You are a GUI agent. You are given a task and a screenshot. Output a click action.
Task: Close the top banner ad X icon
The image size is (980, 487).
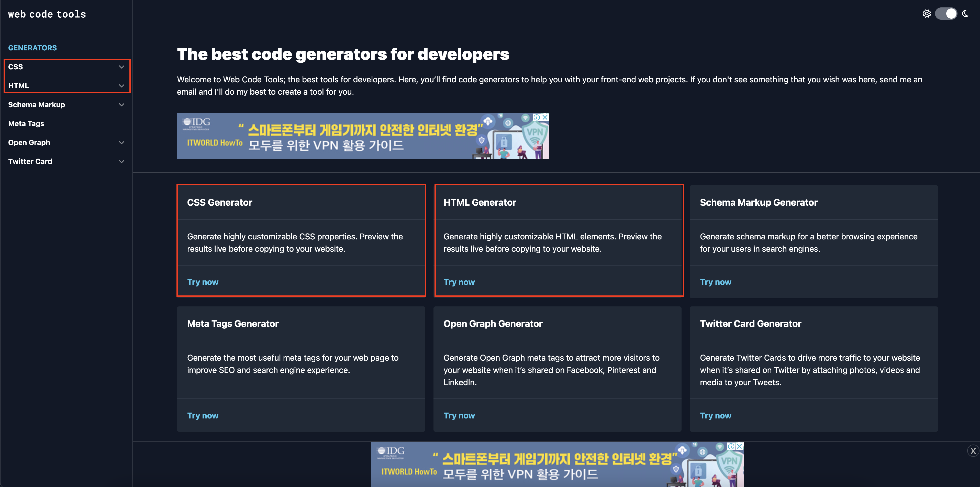[x=545, y=117]
